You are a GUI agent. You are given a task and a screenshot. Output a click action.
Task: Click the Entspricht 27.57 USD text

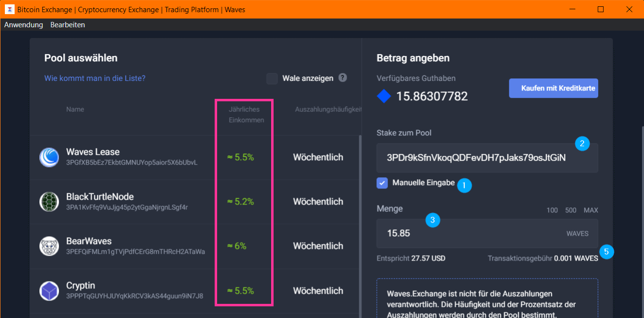point(411,258)
